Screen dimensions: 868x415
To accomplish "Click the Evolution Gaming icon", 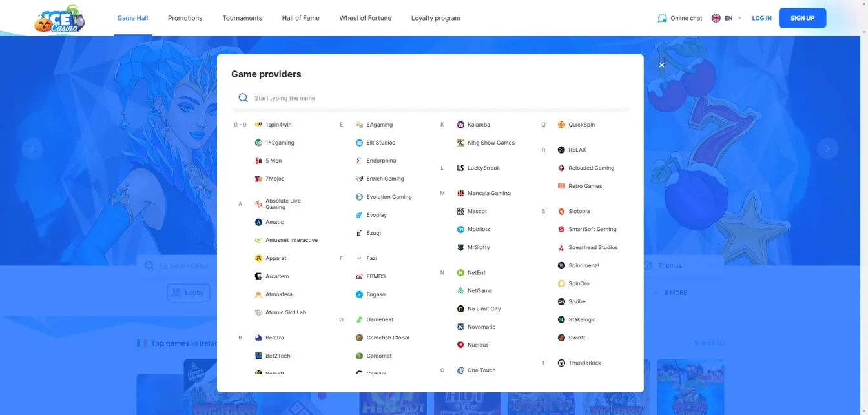I will click(360, 197).
